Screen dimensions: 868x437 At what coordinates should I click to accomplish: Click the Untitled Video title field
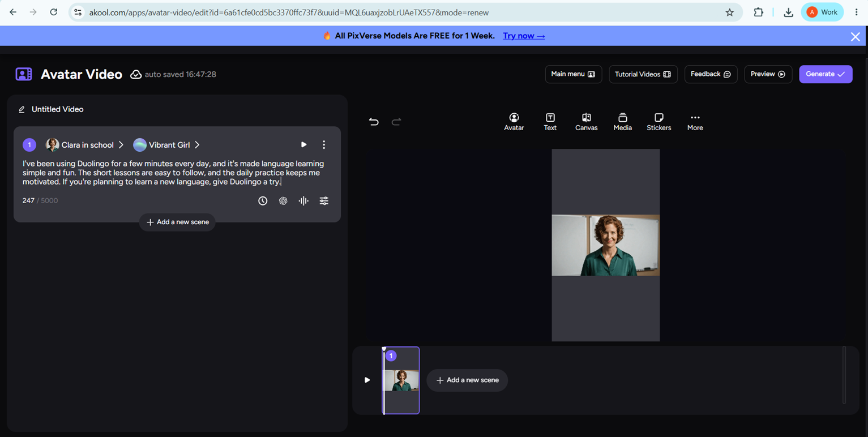point(57,109)
